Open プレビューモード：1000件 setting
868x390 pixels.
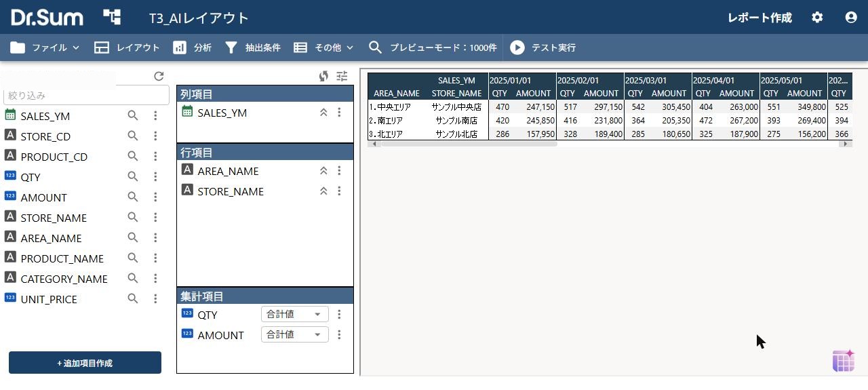click(433, 47)
